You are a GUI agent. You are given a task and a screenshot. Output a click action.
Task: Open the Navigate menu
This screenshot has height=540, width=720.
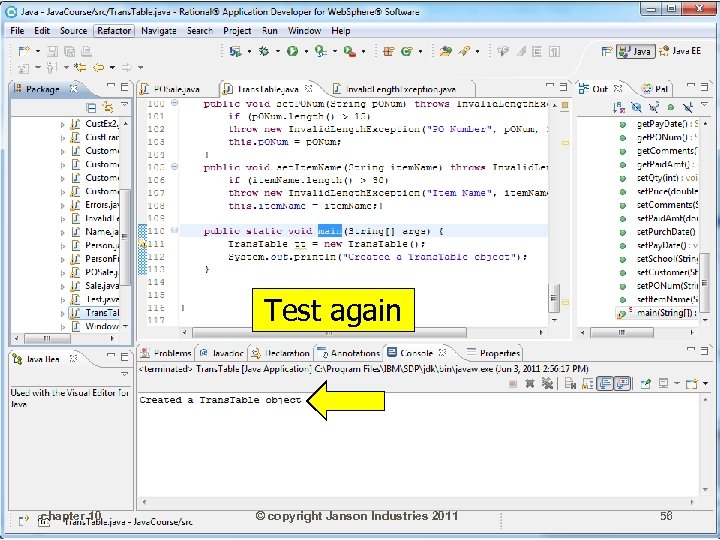(158, 31)
